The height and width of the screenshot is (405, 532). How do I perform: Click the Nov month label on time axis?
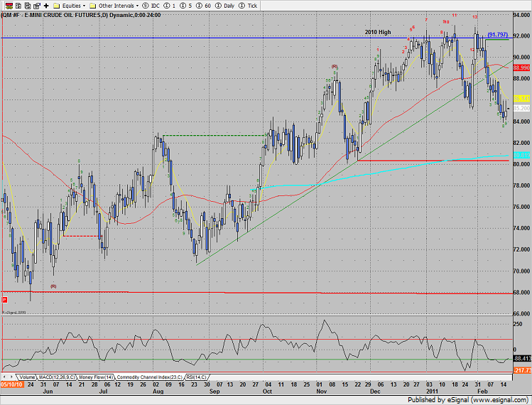tap(321, 391)
